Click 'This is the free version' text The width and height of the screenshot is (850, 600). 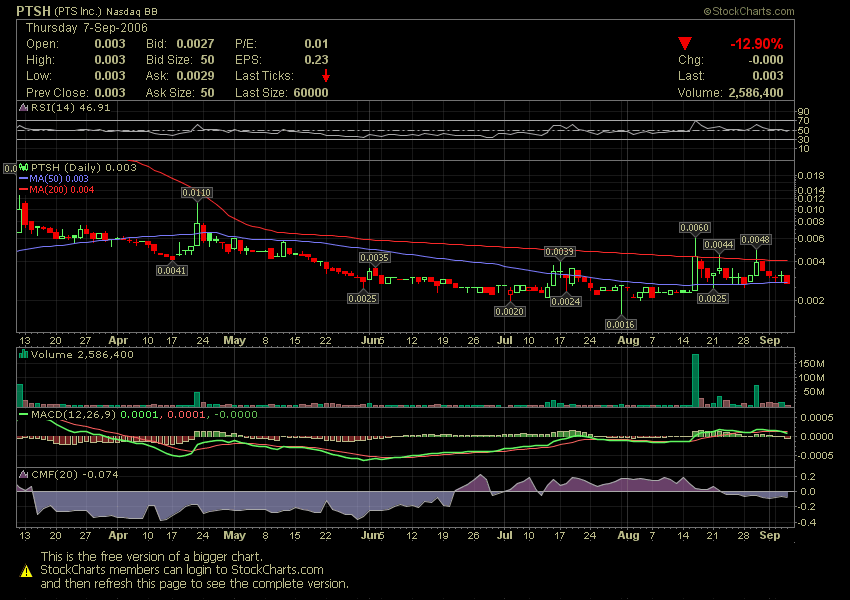[151, 556]
